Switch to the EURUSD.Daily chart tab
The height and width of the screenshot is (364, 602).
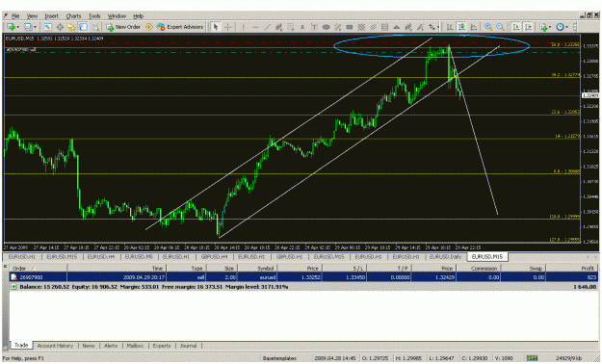(x=445, y=256)
